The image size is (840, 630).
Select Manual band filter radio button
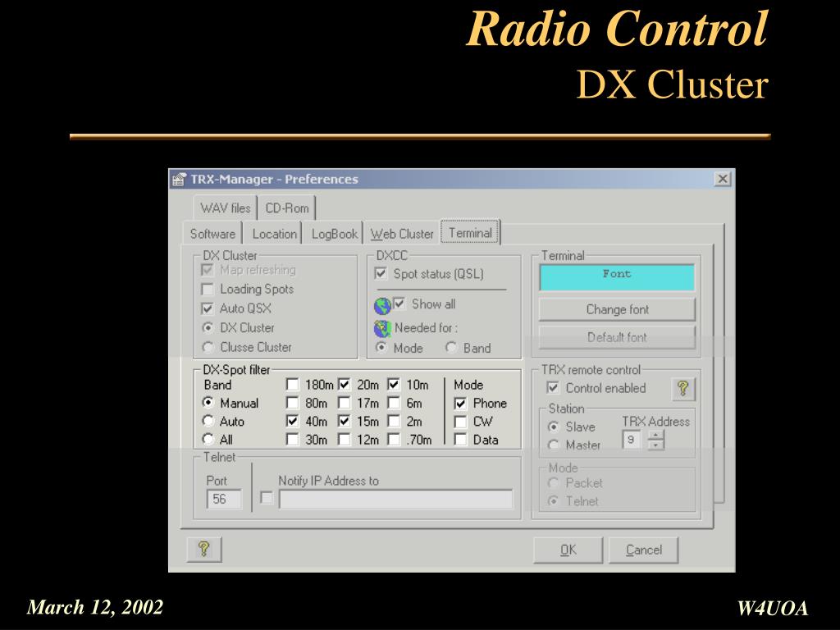pyautogui.click(x=208, y=402)
